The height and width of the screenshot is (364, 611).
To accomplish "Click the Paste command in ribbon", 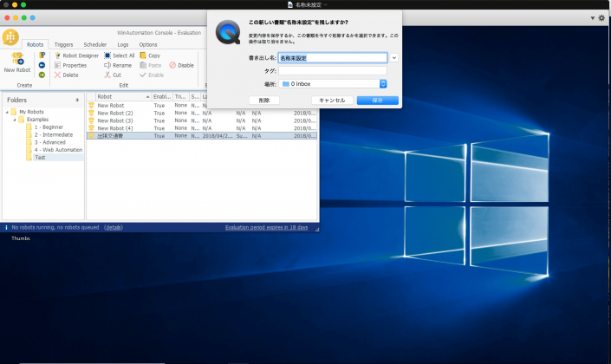I will click(151, 66).
